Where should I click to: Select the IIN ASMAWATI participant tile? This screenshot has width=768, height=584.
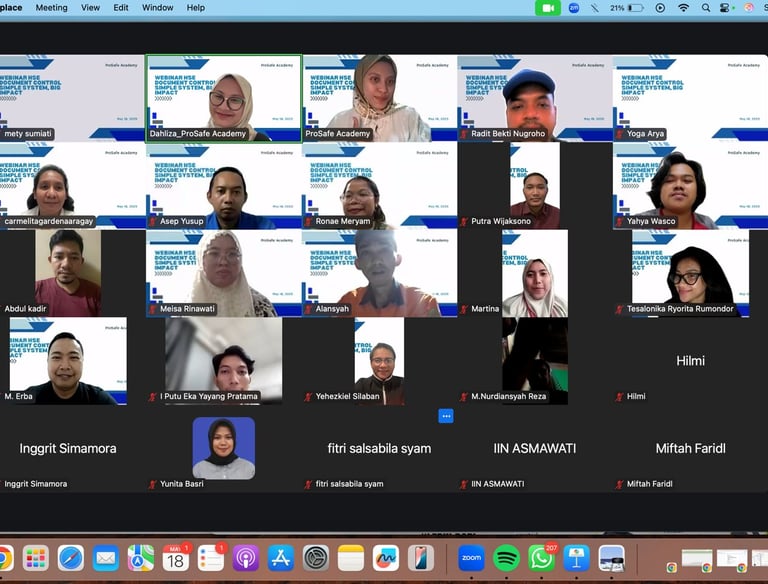pyautogui.click(x=535, y=448)
